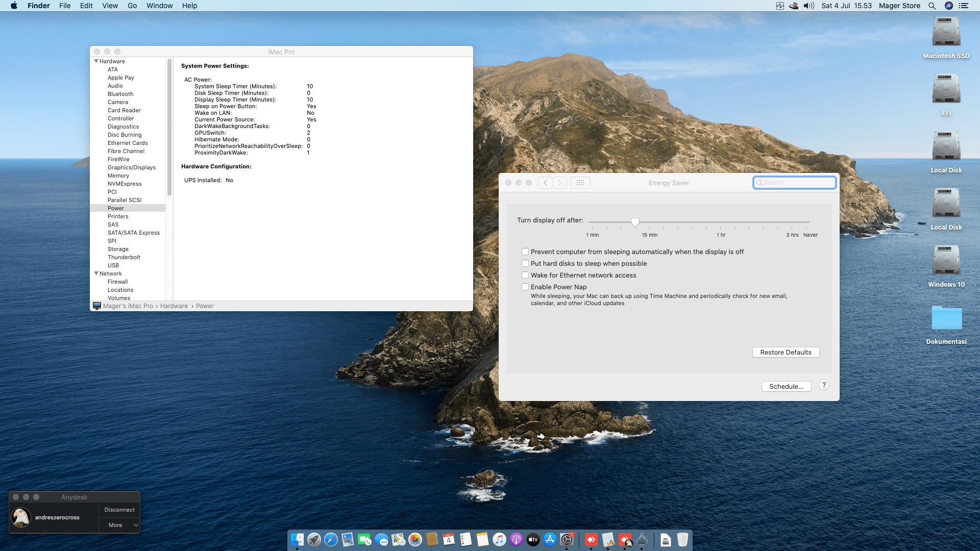980x551 pixels.
Task: Check the Enable Power Nap box
Action: (525, 287)
